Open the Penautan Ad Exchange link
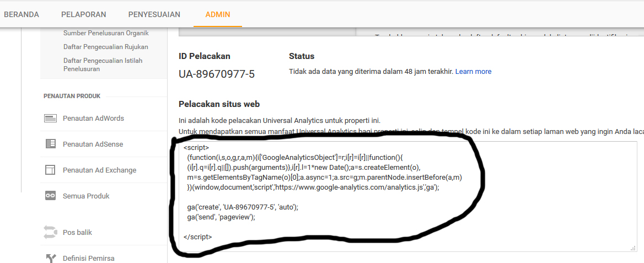Viewport: 644px width, 263px height. pos(99,170)
